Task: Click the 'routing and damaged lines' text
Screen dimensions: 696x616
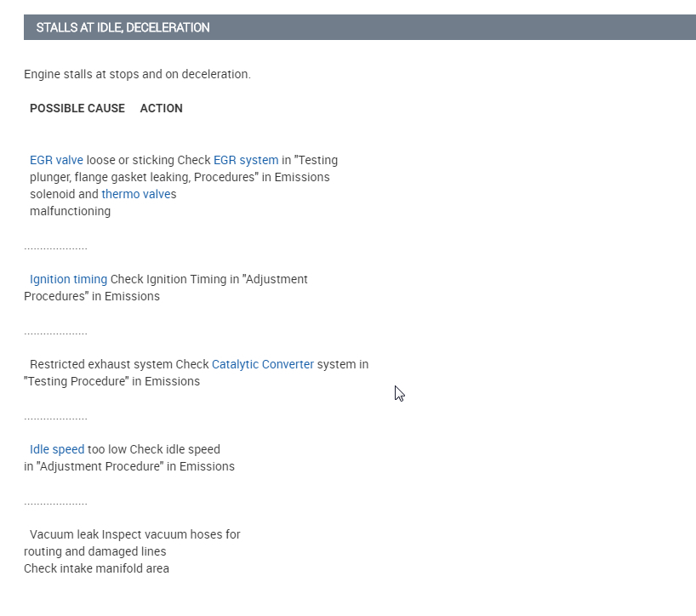Action: [94, 551]
